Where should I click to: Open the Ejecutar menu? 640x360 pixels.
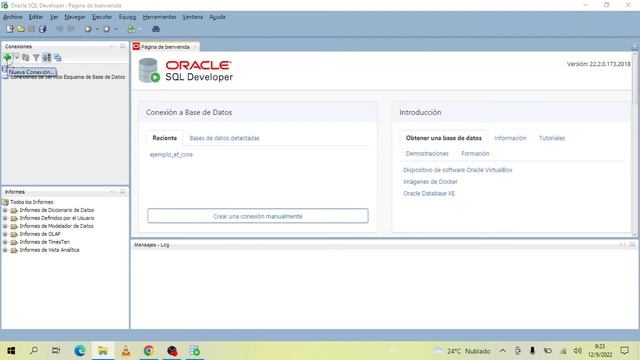pyautogui.click(x=102, y=17)
